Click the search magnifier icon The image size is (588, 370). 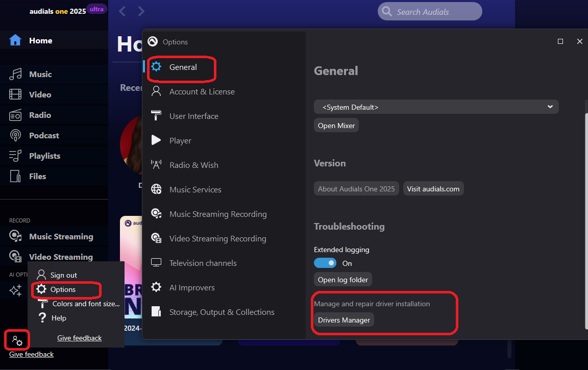(x=387, y=11)
